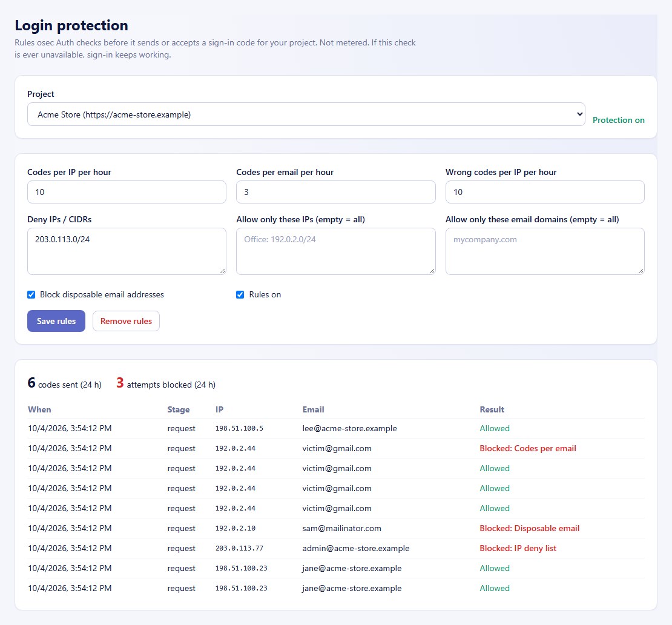Image resolution: width=672 pixels, height=625 pixels.
Task: Click the Remove rules button
Action: pos(126,321)
